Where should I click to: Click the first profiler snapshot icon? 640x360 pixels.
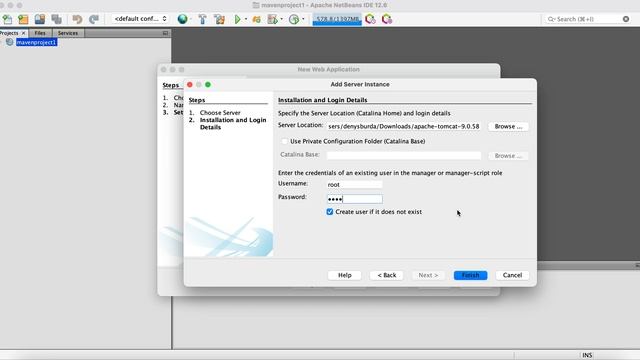pyautogui.click(x=370, y=19)
